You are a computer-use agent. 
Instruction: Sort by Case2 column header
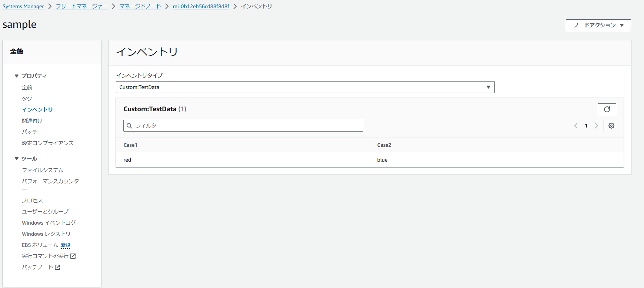(384, 145)
